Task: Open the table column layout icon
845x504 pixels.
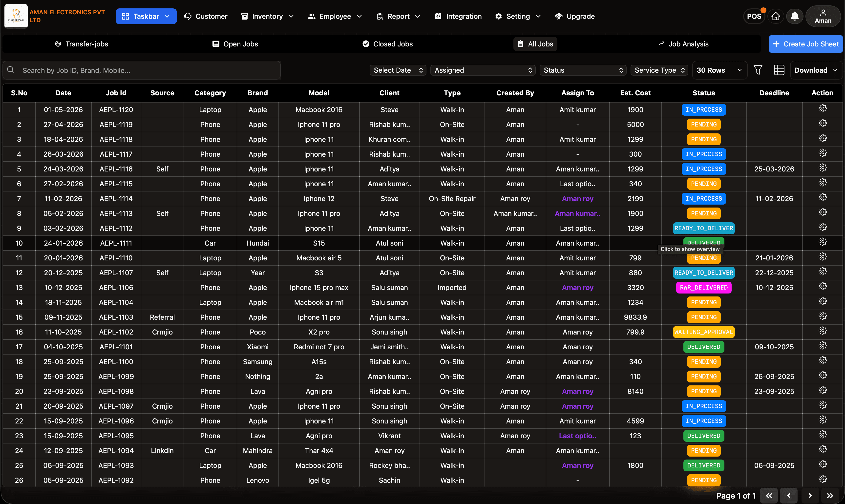Action: [779, 70]
